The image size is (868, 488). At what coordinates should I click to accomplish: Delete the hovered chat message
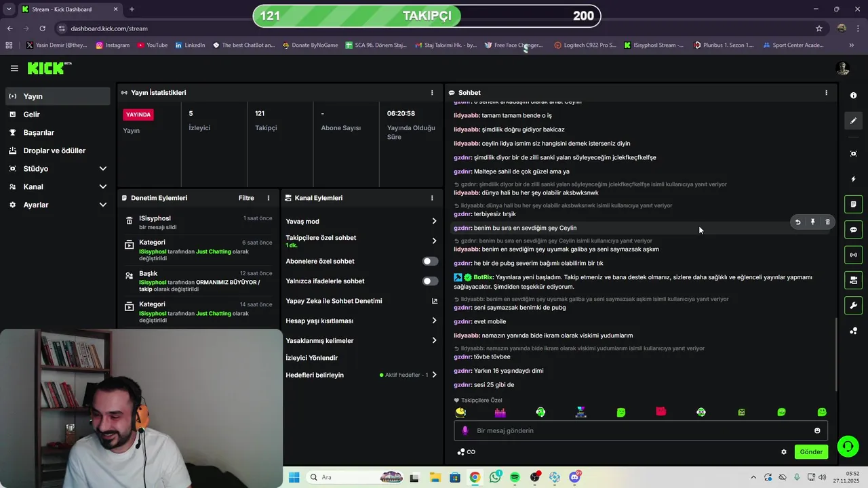[x=827, y=222]
